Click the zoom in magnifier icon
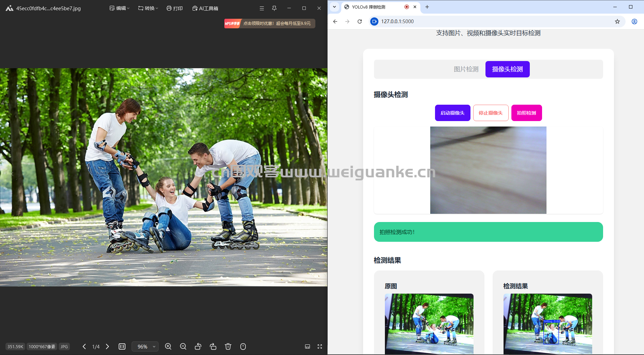Image resolution: width=644 pixels, height=355 pixels. tap(168, 346)
